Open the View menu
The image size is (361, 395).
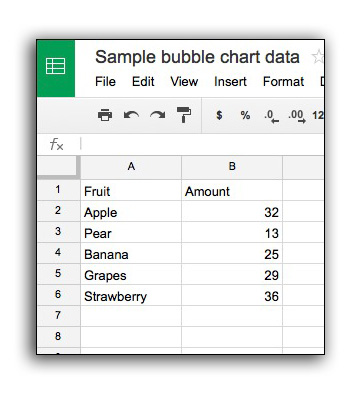[x=184, y=82]
